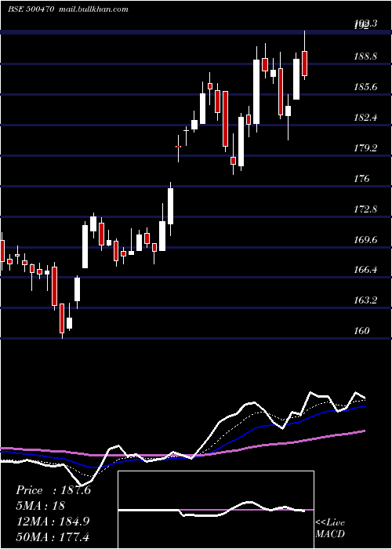
Task: Click the lowest red candlestick near 160
Action: tap(62, 318)
